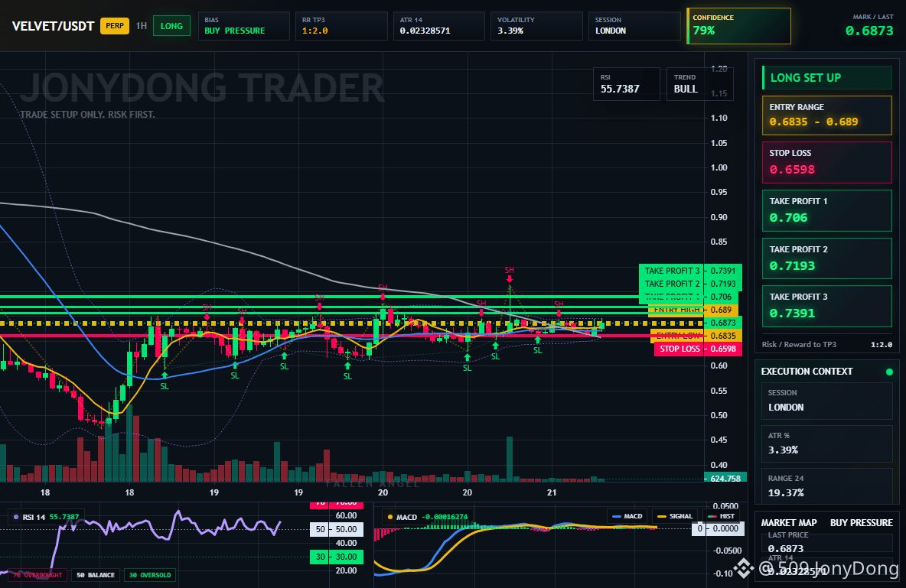Click the 70 OVERBOUGHT legend chip
906x588 pixels.
pyautogui.click(x=37, y=575)
